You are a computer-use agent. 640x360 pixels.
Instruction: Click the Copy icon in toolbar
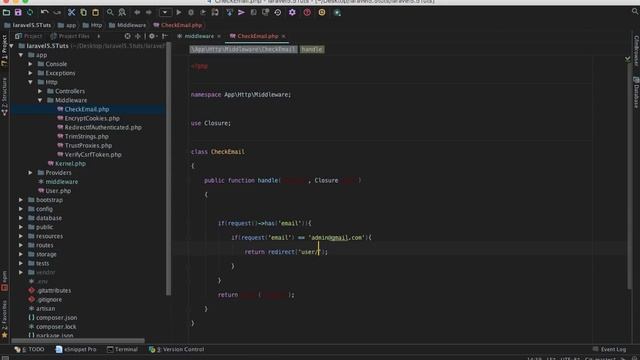[83, 13]
